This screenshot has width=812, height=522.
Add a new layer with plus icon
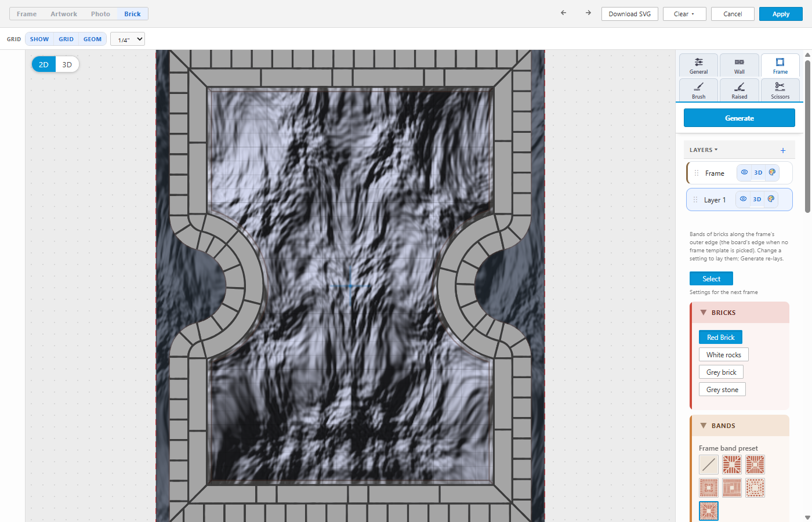click(783, 150)
